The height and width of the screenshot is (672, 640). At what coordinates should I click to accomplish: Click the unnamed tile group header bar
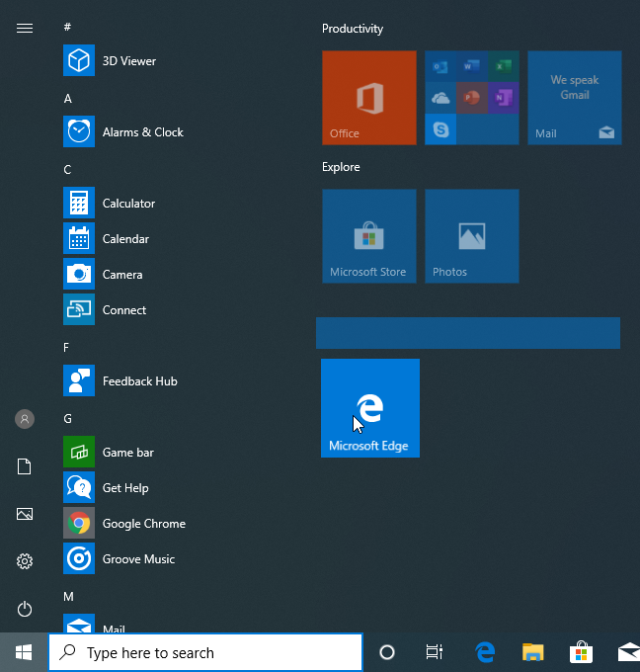pos(468,333)
